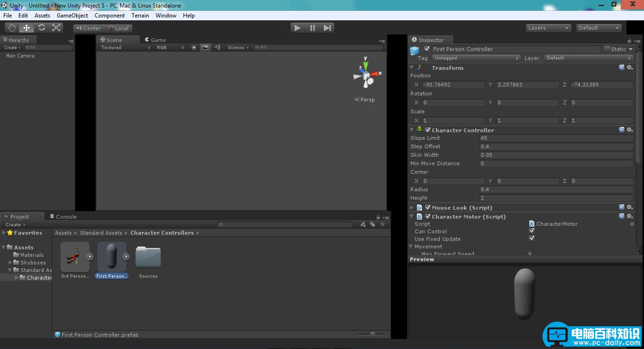Toggle Use Fixed Update checkbox

tap(531, 238)
